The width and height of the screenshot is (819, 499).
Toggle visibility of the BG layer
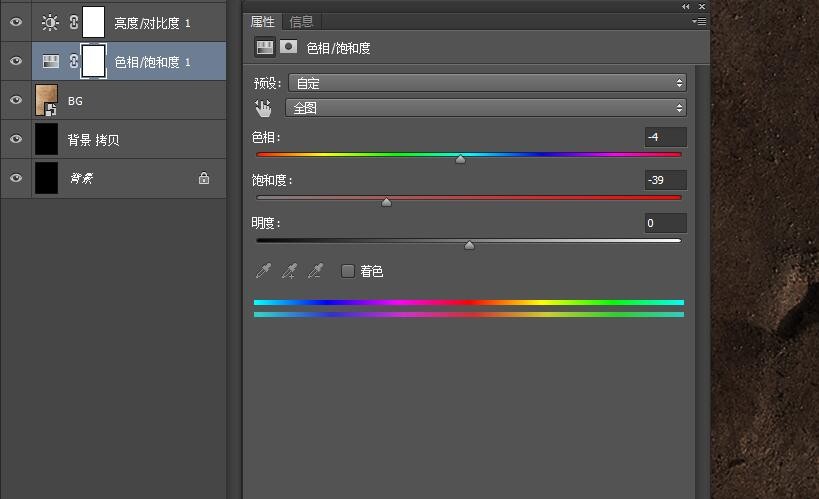point(15,101)
